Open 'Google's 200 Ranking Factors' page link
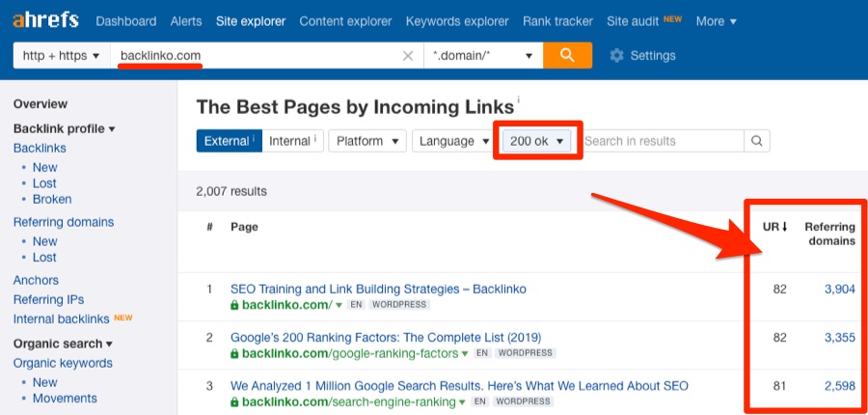Screen dimensions: 868x415 (x=386, y=338)
